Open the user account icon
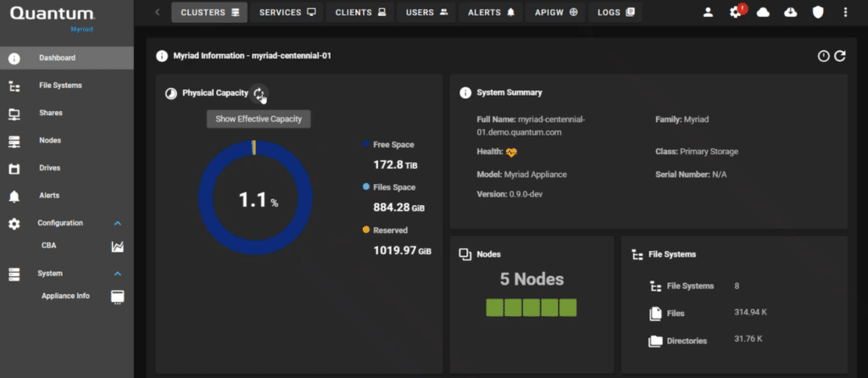 [708, 12]
